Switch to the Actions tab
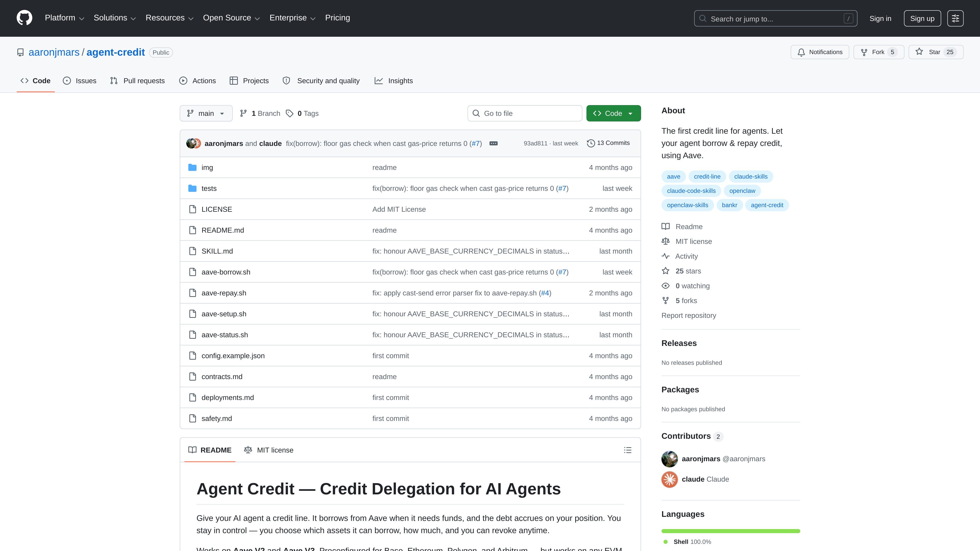 [x=198, y=81]
